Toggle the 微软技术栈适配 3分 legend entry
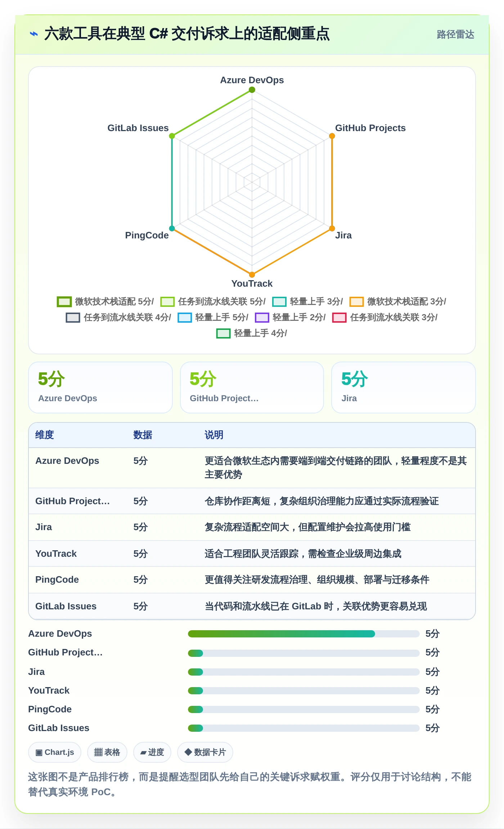This screenshot has width=504, height=829. point(398,301)
